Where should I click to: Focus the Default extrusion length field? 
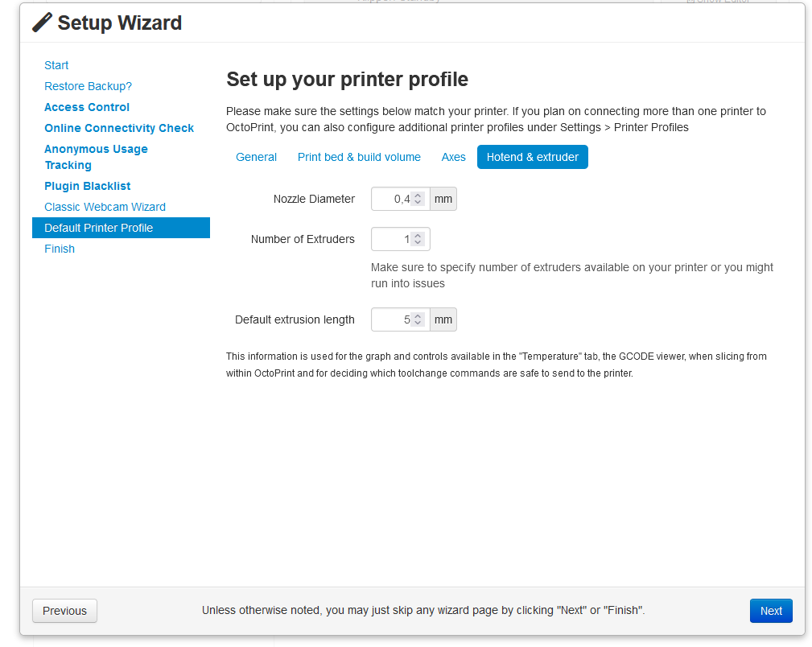point(391,319)
